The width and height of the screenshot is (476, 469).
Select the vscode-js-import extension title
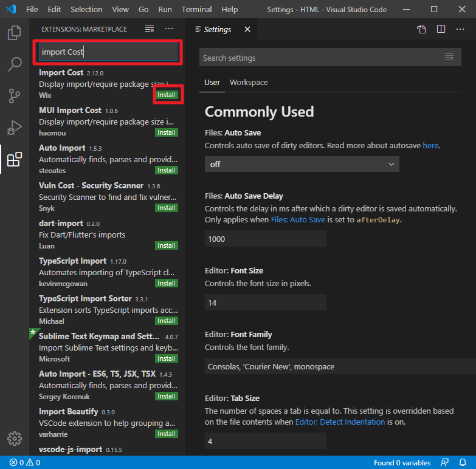pyautogui.click(x=71, y=450)
